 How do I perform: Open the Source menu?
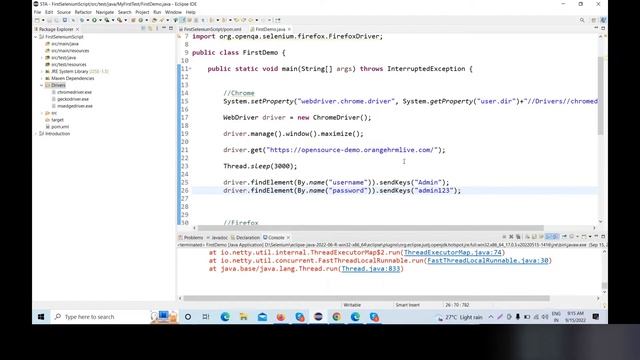click(64, 12)
